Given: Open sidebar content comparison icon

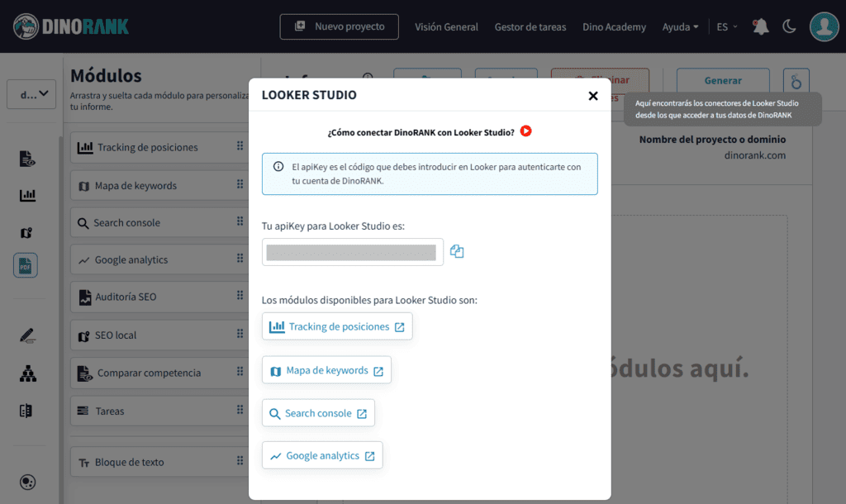Looking at the screenshot, I should (x=26, y=411).
